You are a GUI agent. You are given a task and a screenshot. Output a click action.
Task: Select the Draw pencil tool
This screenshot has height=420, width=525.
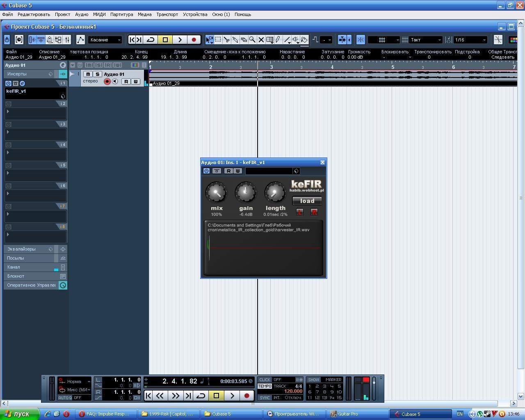(x=278, y=40)
